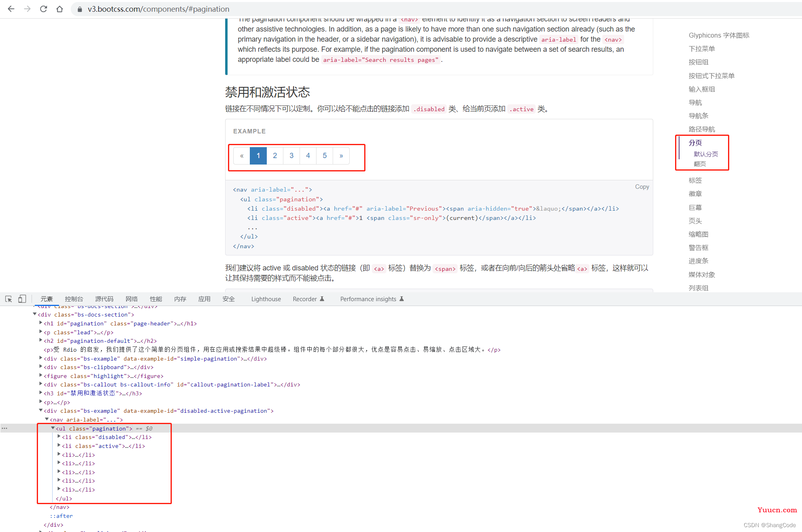The width and height of the screenshot is (802, 532).
Task: Open 路径导航 sidebar link
Action: tap(702, 129)
